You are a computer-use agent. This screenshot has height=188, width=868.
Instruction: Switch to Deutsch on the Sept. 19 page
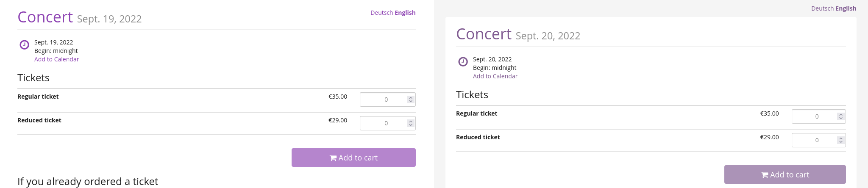point(381,13)
